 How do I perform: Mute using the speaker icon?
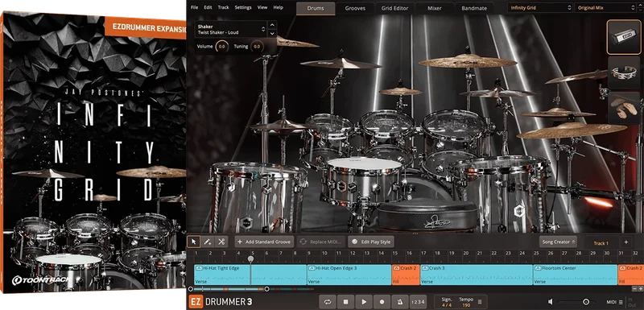[551, 302]
